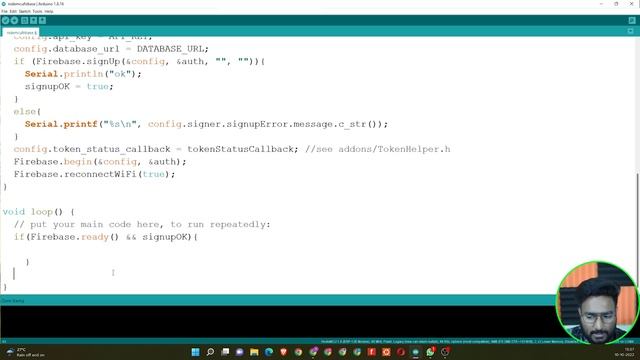Open the Sketch menu
This screenshot has width=640, height=360.
[x=24, y=11]
